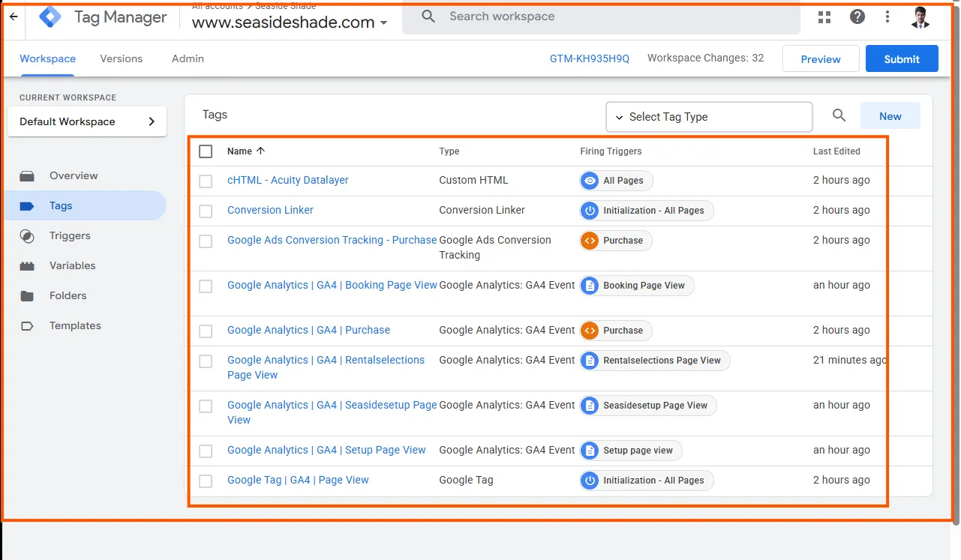Screen dimensions: 961x560
Task: Click the Booking Page View trigger chip
Action: pos(637,286)
